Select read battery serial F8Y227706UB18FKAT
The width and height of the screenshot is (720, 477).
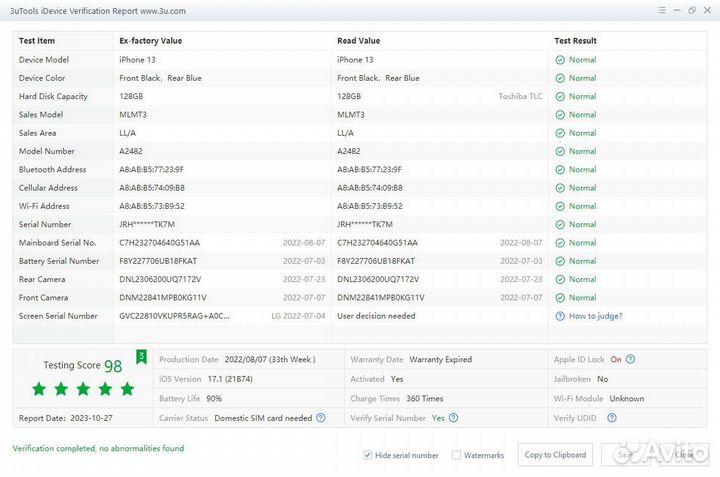tap(376, 261)
